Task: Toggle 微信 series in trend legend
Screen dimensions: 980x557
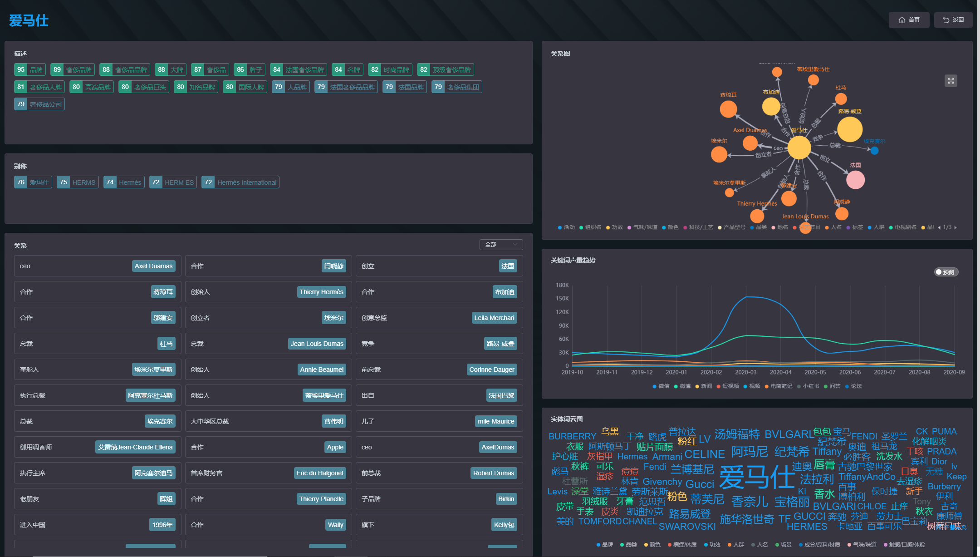Action: pyautogui.click(x=661, y=386)
